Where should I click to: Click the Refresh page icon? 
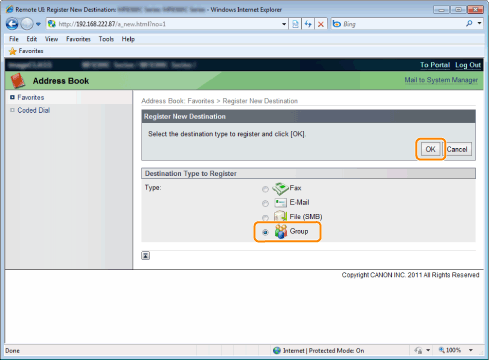[x=308, y=24]
